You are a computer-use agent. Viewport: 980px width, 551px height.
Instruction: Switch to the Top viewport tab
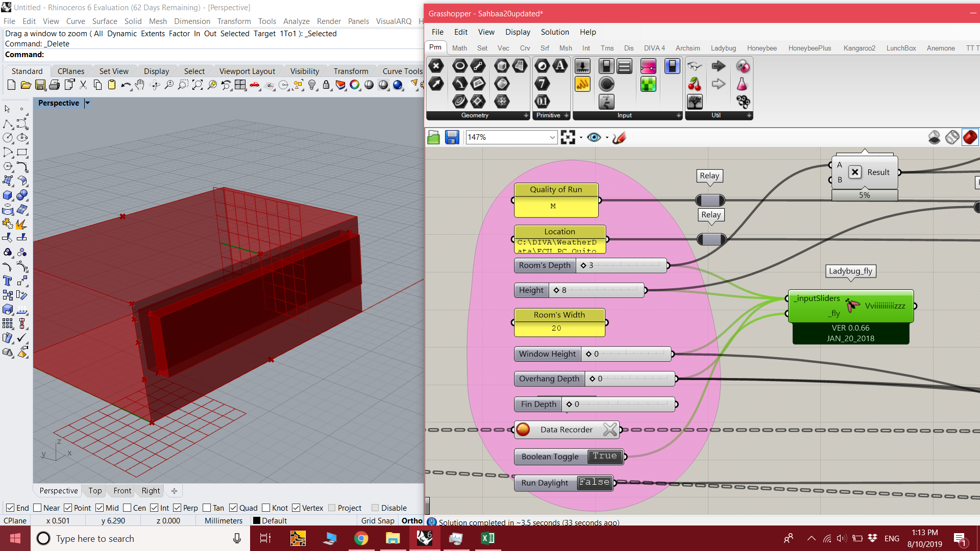95,490
